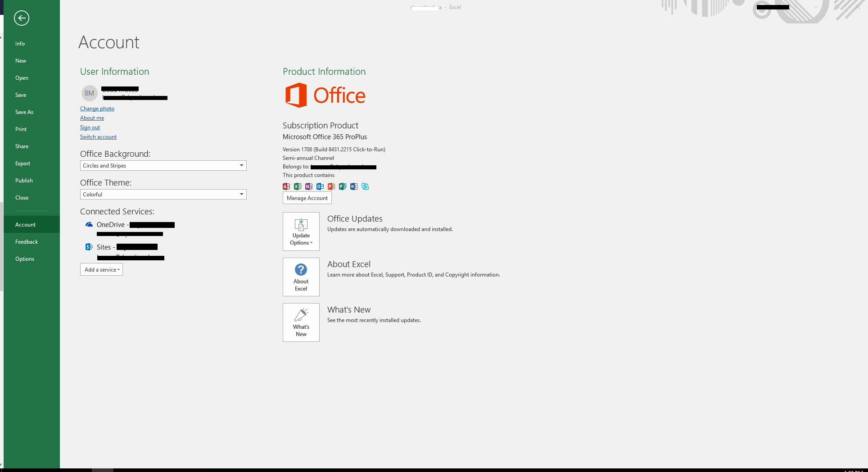Click the Word product icon
Viewport: 868px width, 472px height.
(354, 186)
